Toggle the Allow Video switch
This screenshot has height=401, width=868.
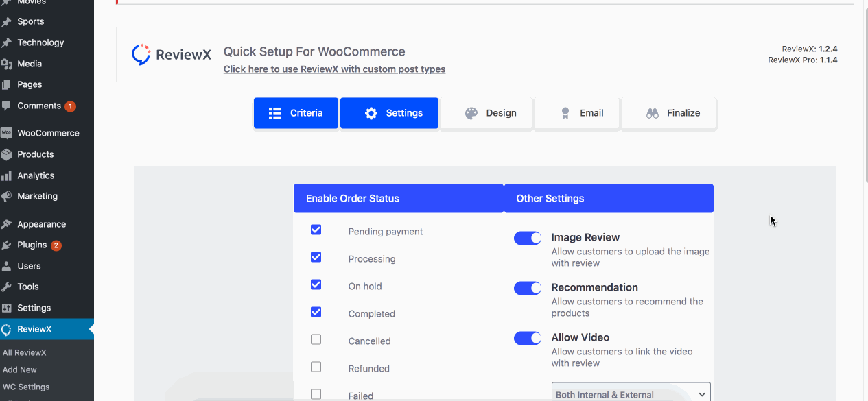[x=528, y=338]
